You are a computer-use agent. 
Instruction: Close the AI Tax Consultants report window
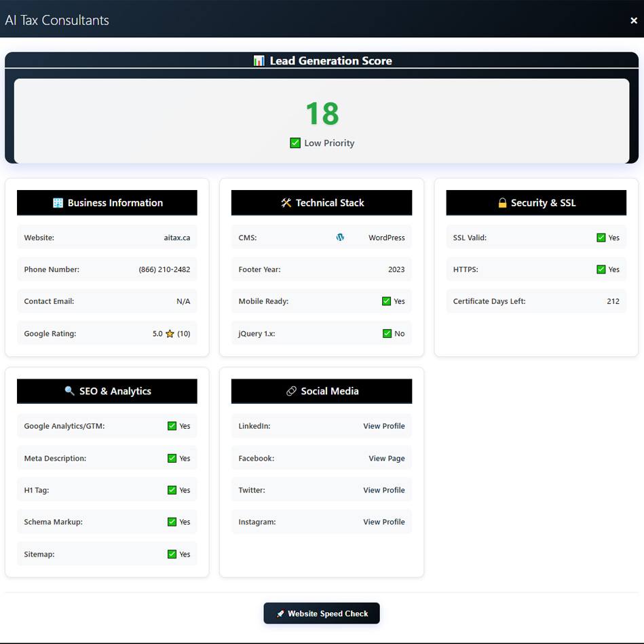click(633, 20)
